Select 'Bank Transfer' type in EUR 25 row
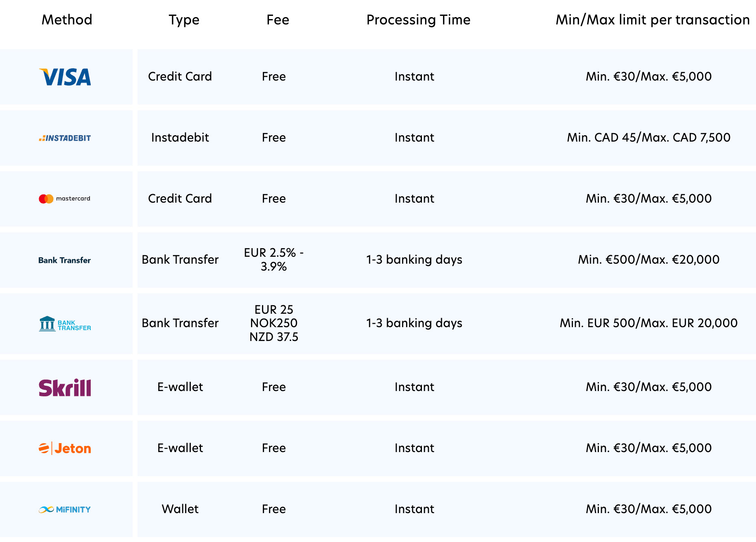Viewport: 756px width, 542px height. 180,323
